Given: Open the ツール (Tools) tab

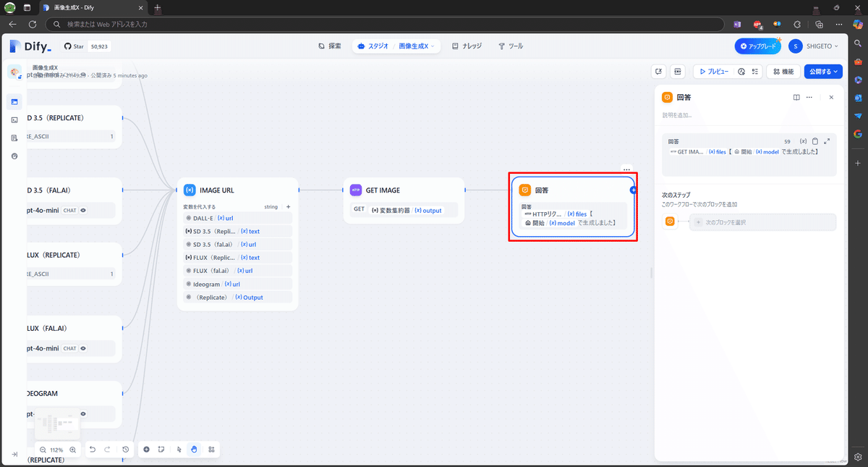Looking at the screenshot, I should pyautogui.click(x=511, y=46).
